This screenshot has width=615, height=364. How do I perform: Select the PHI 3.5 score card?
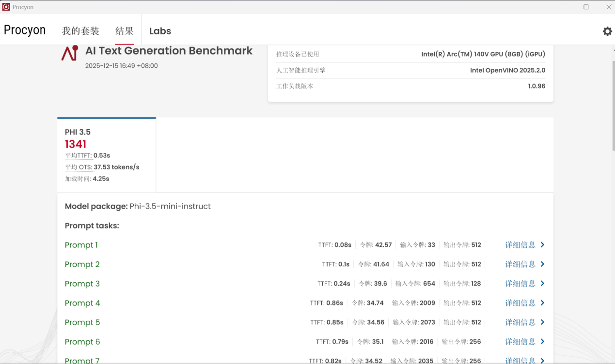pos(107,155)
